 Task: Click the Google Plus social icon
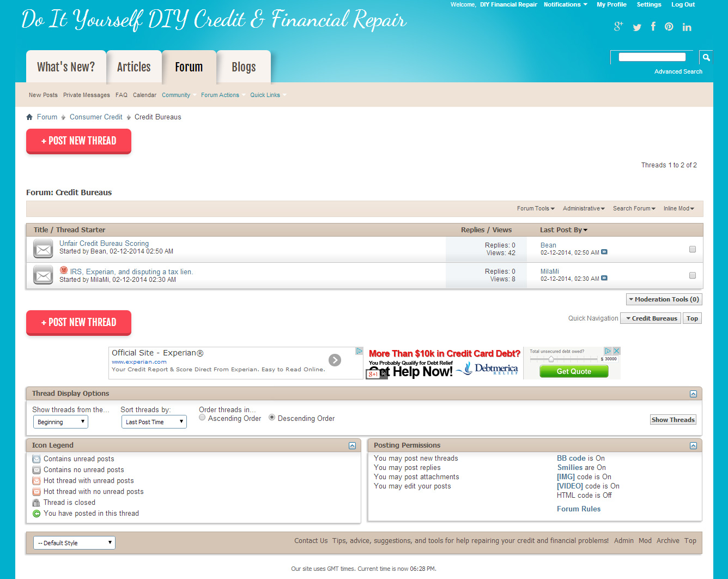point(618,26)
